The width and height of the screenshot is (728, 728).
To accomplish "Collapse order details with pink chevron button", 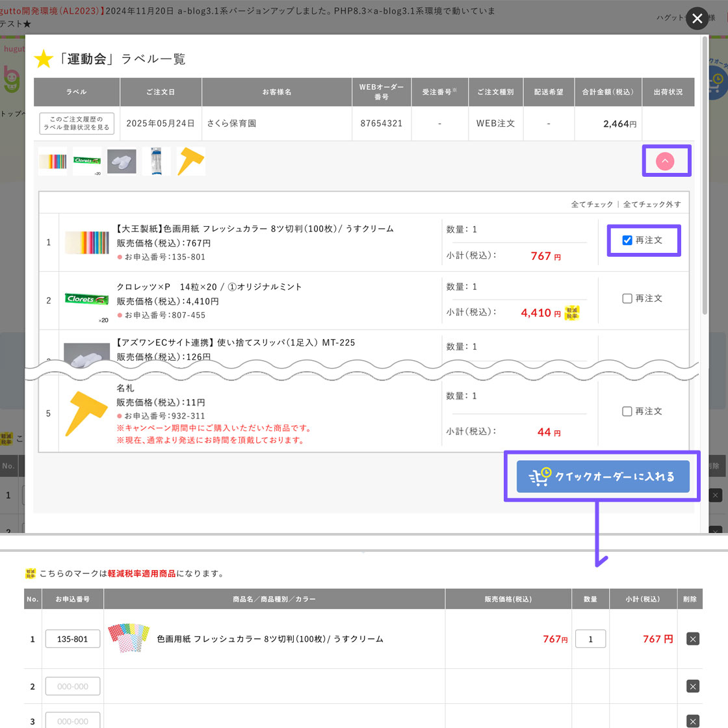I will [665, 161].
